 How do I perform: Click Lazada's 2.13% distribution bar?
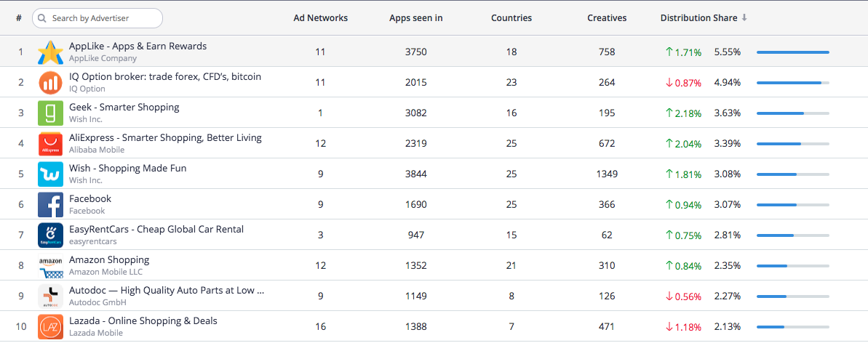(793, 327)
